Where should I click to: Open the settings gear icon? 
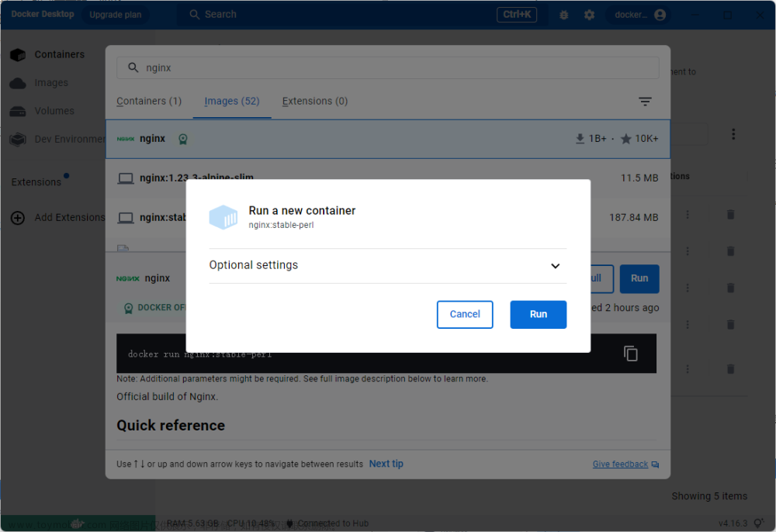(589, 15)
